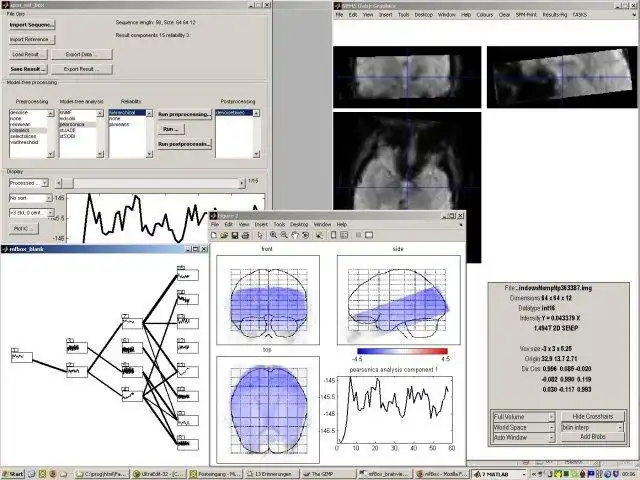The image size is (640, 480).
Task: Click the Print icon in Figure toolbar
Action: tap(245, 235)
